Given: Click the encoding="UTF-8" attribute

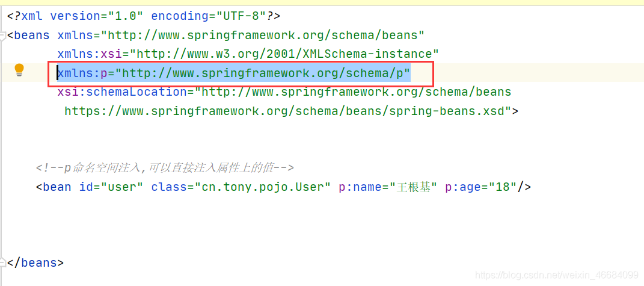Looking at the screenshot, I should click(x=209, y=16).
